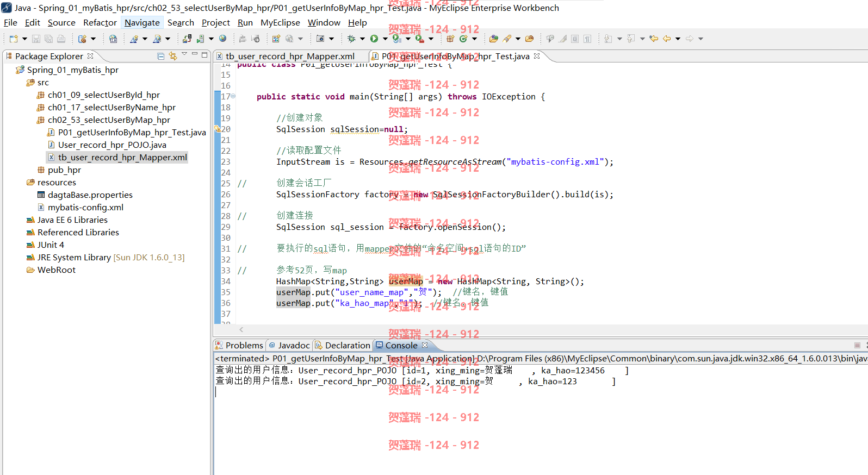Switch to the Javadoc tab
Viewport: 868px width, 475px height.
pos(289,345)
